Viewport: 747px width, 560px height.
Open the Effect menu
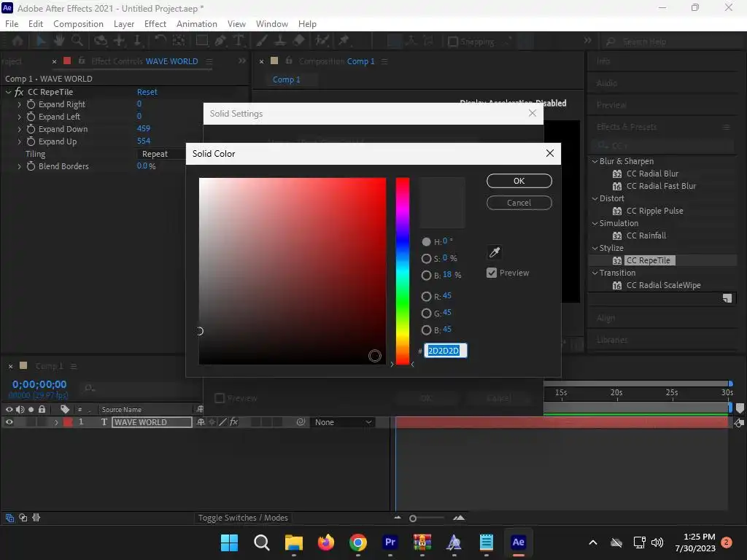tap(155, 24)
